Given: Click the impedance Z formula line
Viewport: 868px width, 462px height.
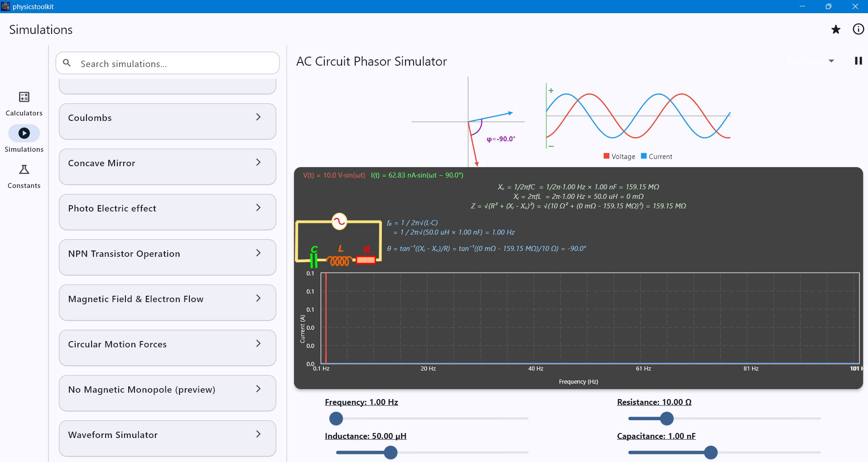Looking at the screenshot, I should click(x=579, y=206).
